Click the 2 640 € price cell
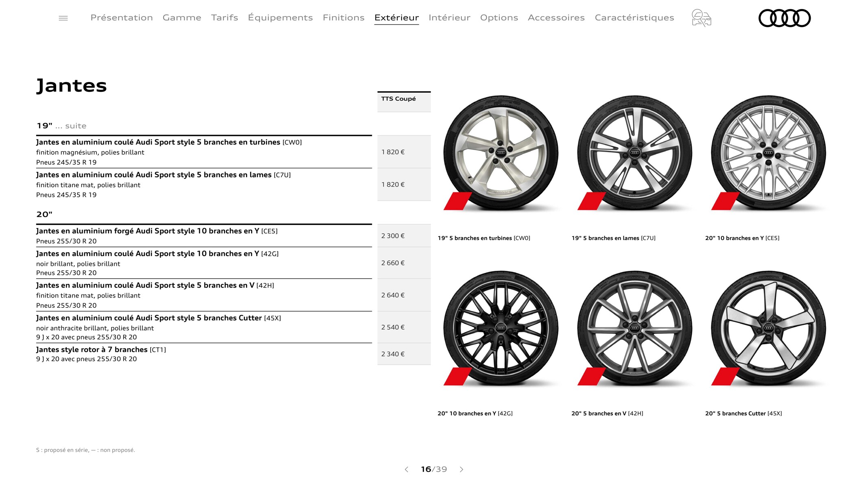The height and width of the screenshot is (488, 868). (x=404, y=295)
